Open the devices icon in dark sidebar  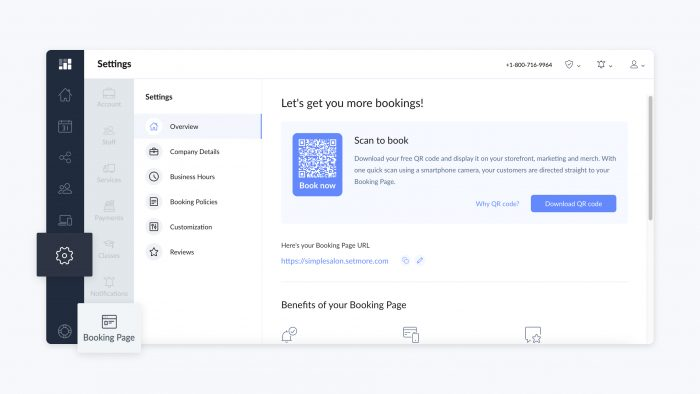coord(65,220)
